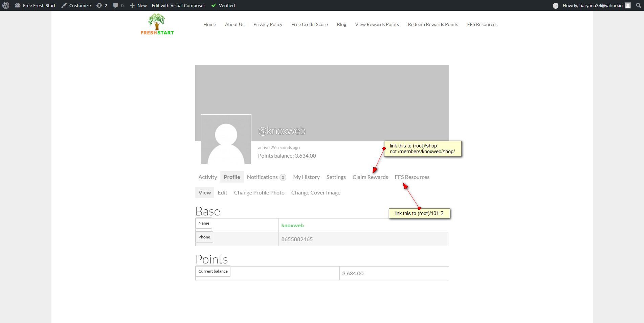View the 2 pending updates
The width and height of the screenshot is (644, 323).
pos(102,5)
